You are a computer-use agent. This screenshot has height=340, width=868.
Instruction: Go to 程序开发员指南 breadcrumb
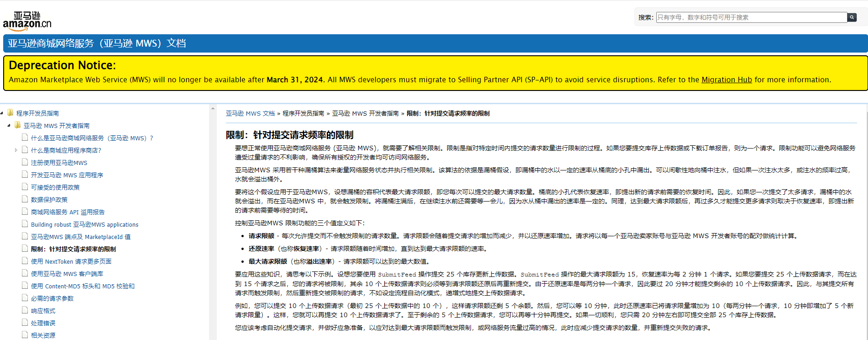coord(303,113)
